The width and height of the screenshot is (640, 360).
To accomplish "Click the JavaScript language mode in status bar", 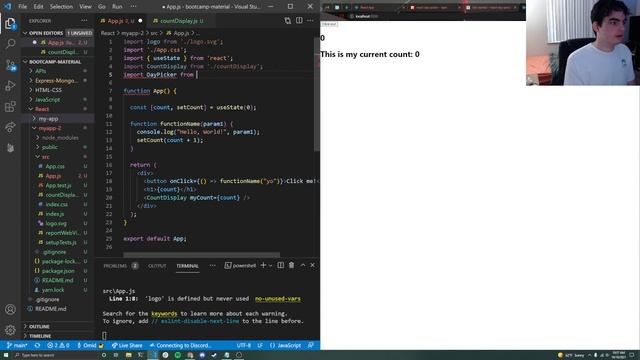I will coord(285,345).
